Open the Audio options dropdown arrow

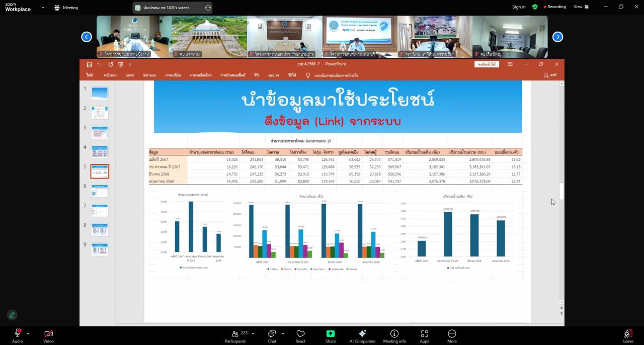[x=28, y=333]
